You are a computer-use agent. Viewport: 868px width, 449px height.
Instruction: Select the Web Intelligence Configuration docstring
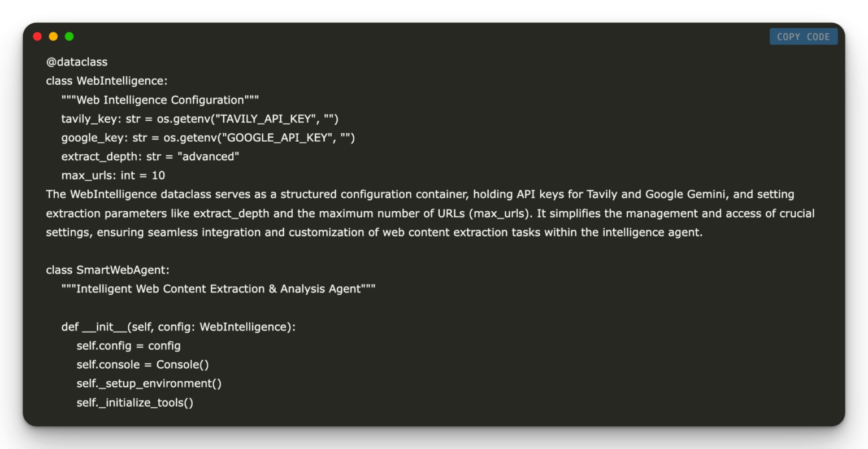coord(160,99)
